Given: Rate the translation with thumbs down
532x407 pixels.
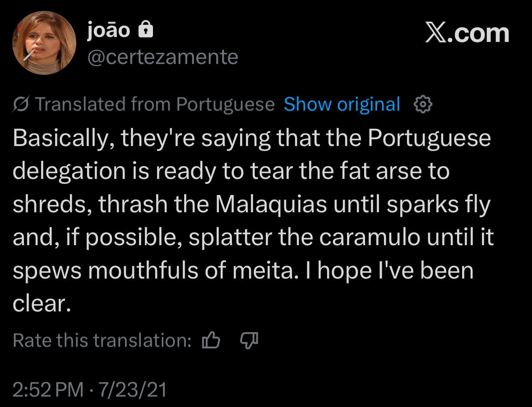Looking at the screenshot, I should click(x=248, y=341).
